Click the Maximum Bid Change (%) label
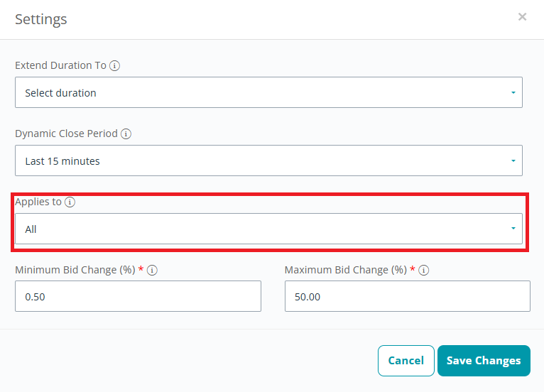The height and width of the screenshot is (392, 544). 346,271
